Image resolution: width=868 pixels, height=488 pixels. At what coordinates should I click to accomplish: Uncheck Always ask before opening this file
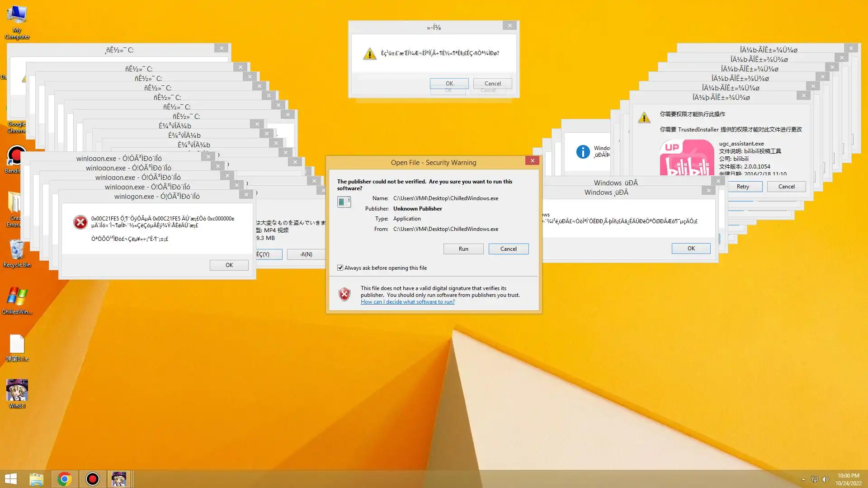pyautogui.click(x=340, y=268)
